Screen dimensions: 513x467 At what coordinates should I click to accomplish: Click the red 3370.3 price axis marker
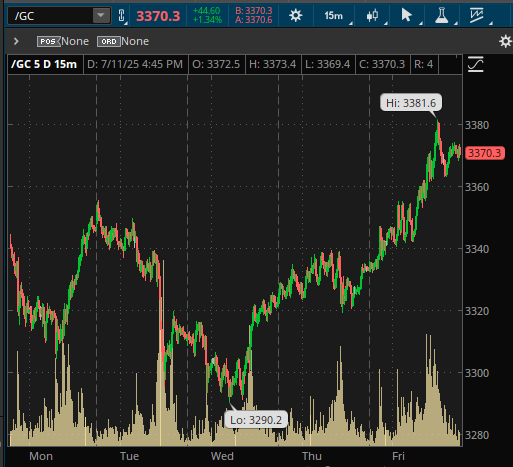[484, 153]
